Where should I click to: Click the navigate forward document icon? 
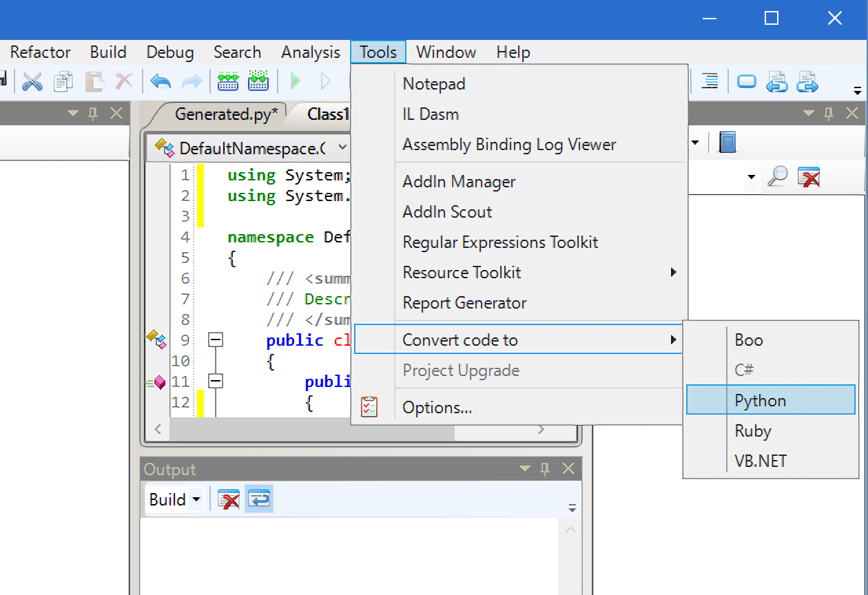(807, 81)
